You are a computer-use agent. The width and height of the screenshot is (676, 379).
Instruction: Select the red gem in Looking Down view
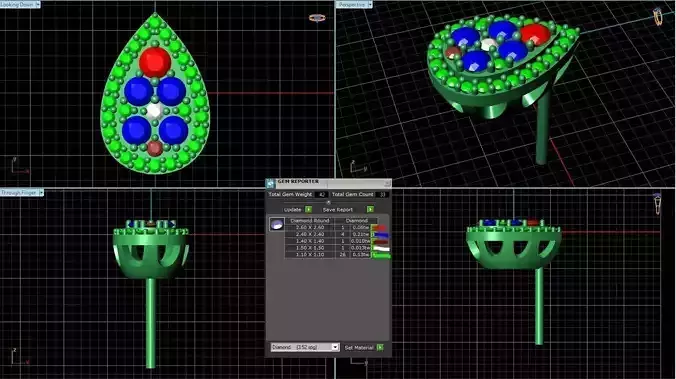point(155,62)
